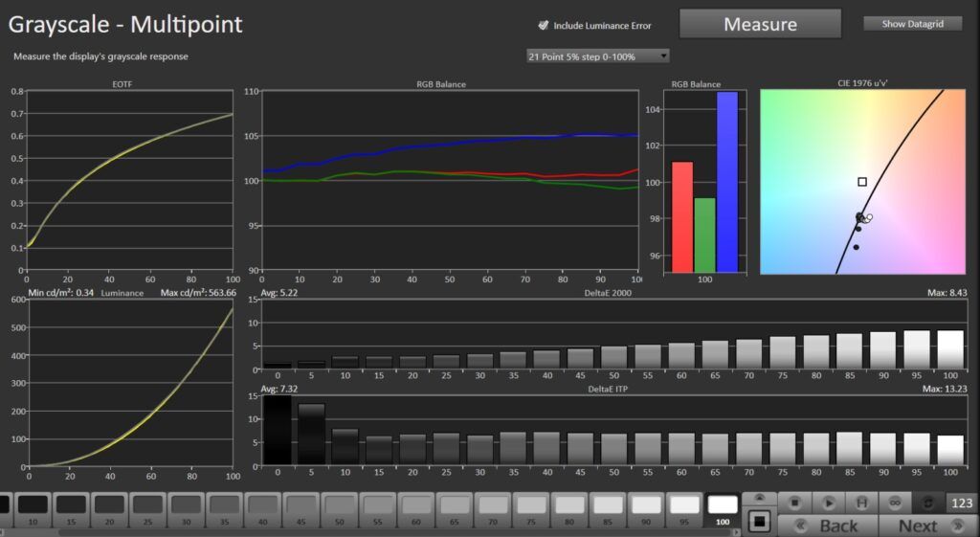Click the blue bar in RGB Balance bar chart
Viewport: 980px width, 537px height.
point(727,182)
